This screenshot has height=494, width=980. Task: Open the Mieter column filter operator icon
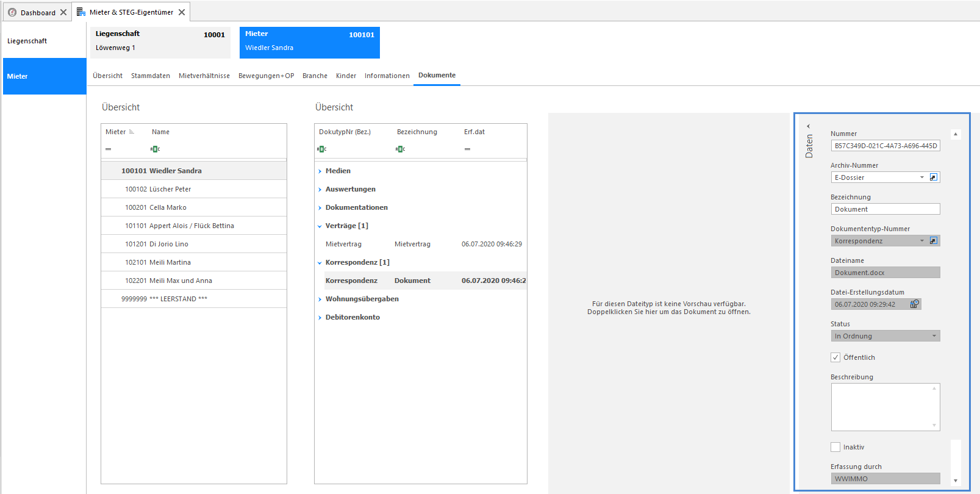coord(109,149)
